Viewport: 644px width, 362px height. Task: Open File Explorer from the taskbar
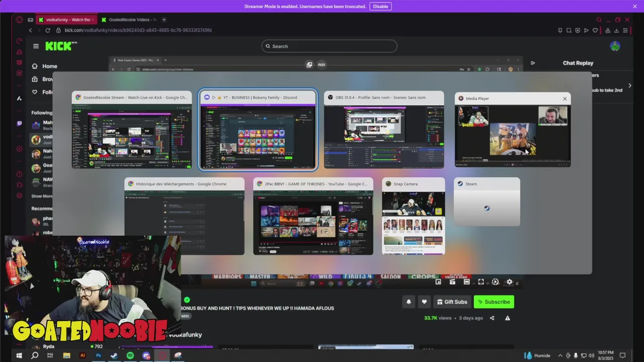click(x=66, y=355)
